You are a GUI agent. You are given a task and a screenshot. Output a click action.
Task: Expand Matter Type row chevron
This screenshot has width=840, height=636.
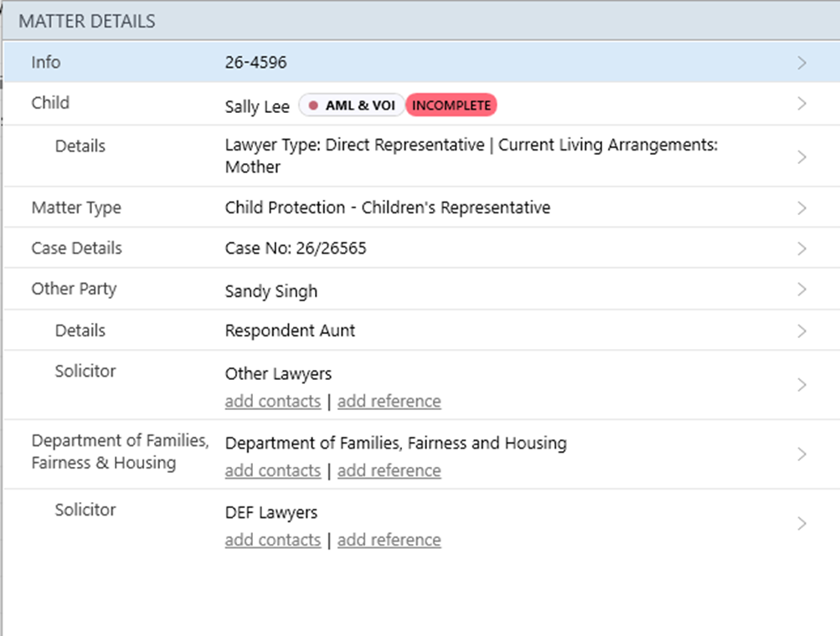(801, 208)
